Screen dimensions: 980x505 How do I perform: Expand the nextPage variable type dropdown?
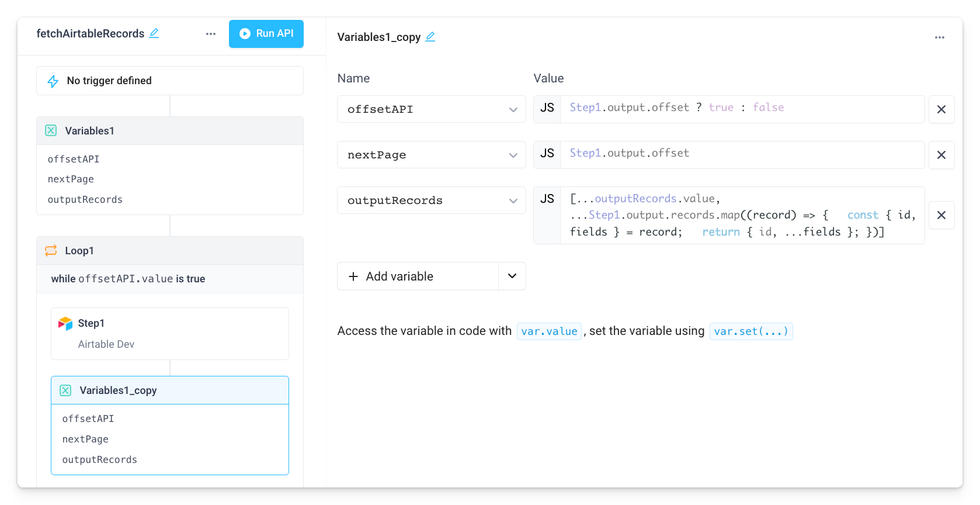(x=513, y=155)
